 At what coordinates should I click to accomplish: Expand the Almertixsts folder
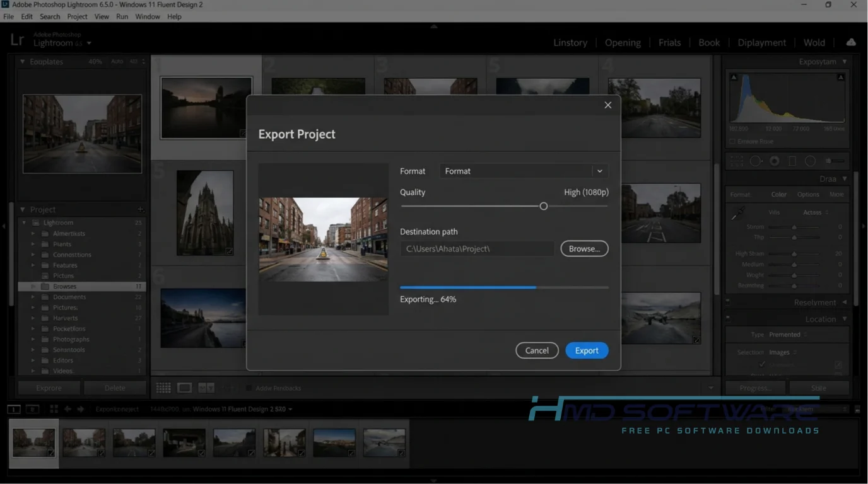pyautogui.click(x=33, y=233)
